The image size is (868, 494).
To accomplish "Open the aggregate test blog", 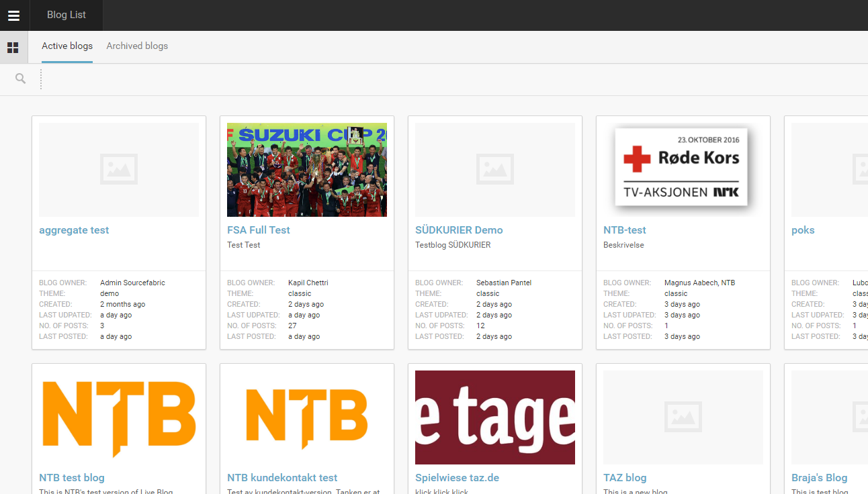I will tap(74, 230).
